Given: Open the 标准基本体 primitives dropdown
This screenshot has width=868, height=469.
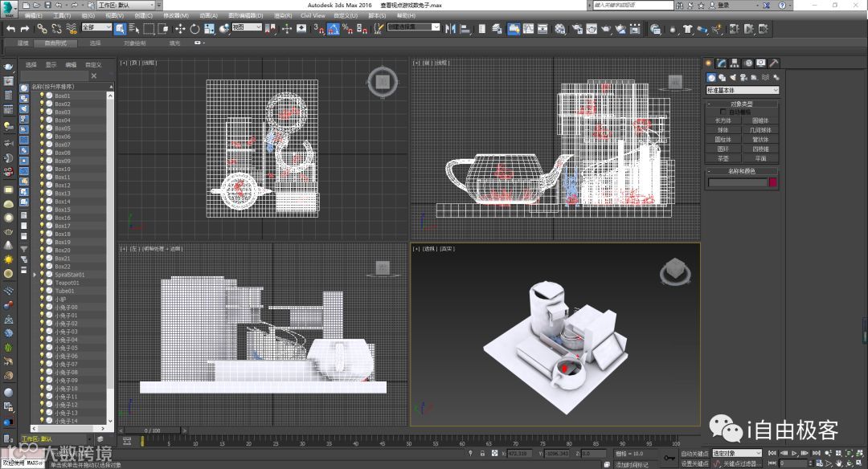Looking at the screenshot, I should tap(742, 91).
